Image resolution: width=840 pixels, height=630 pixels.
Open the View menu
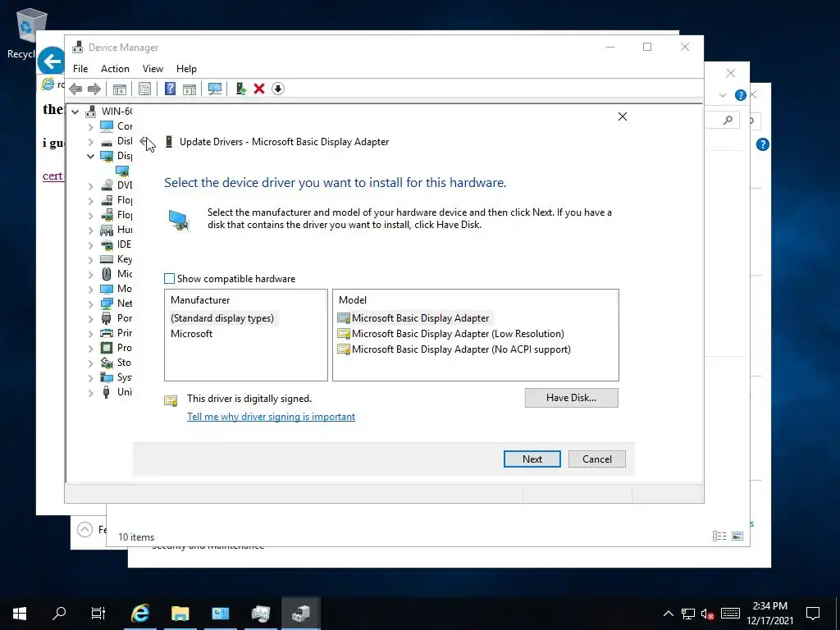153,69
